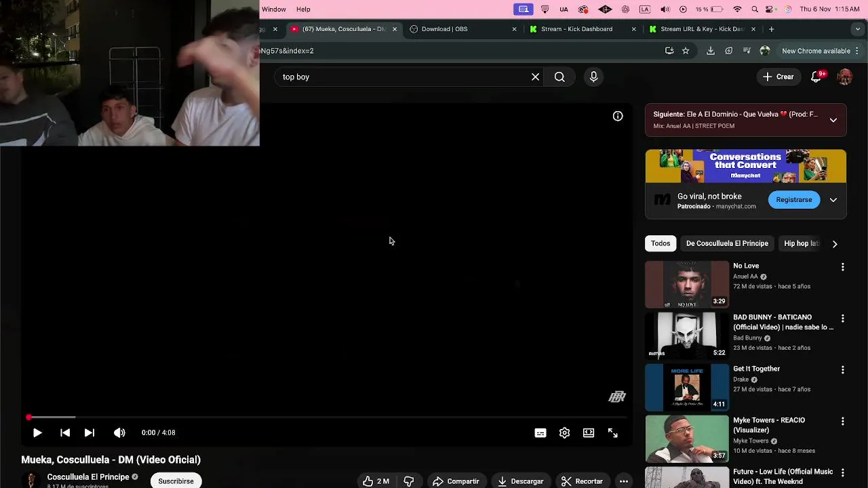Clear the search box text
868x488 pixels.
click(535, 77)
